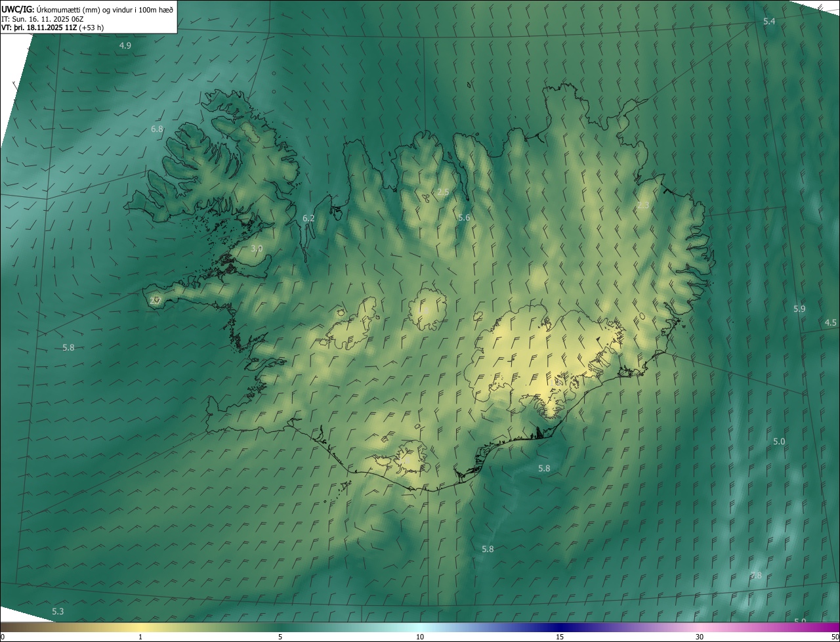Click the 4.9 value label
This screenshot has height=642, width=840.
point(125,45)
